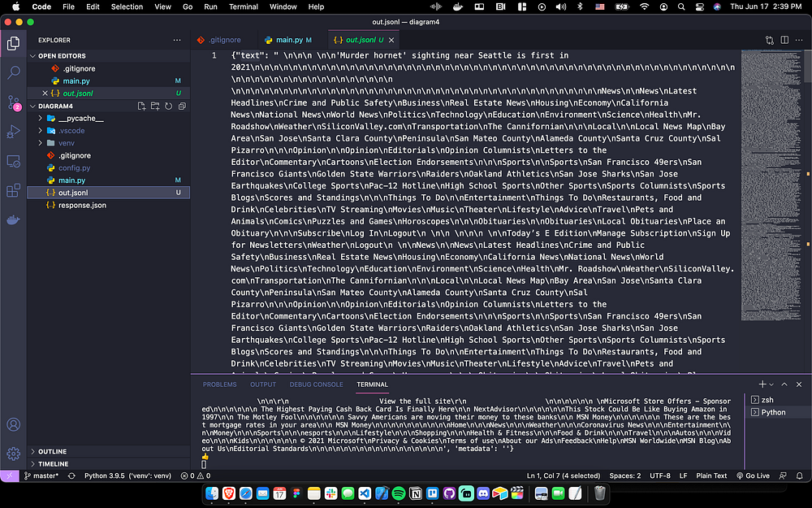Click the master branch in status bar

pos(41,475)
